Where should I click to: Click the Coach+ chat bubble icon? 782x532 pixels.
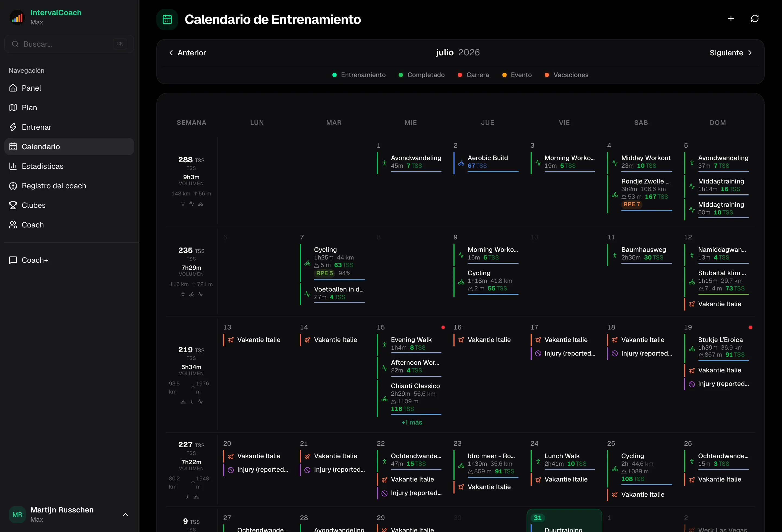coord(13,260)
